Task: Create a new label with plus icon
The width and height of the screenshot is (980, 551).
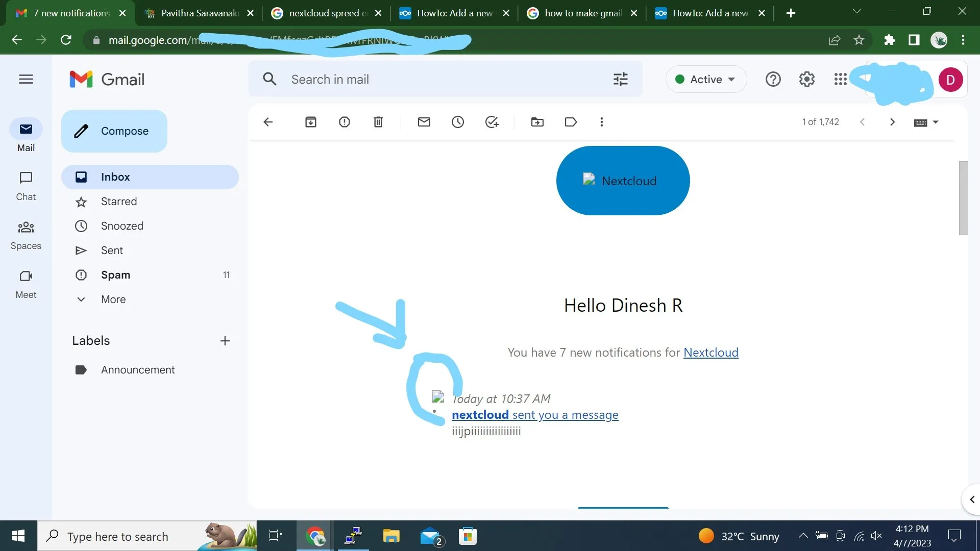Action: pyautogui.click(x=225, y=341)
